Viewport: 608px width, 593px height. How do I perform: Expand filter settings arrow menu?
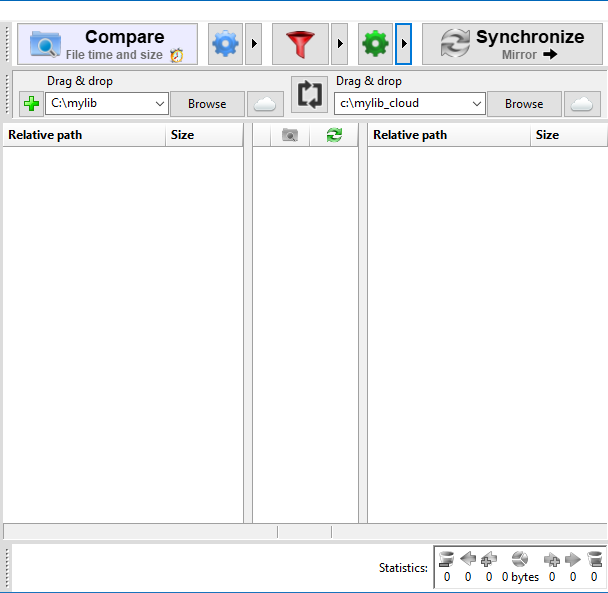[x=340, y=44]
